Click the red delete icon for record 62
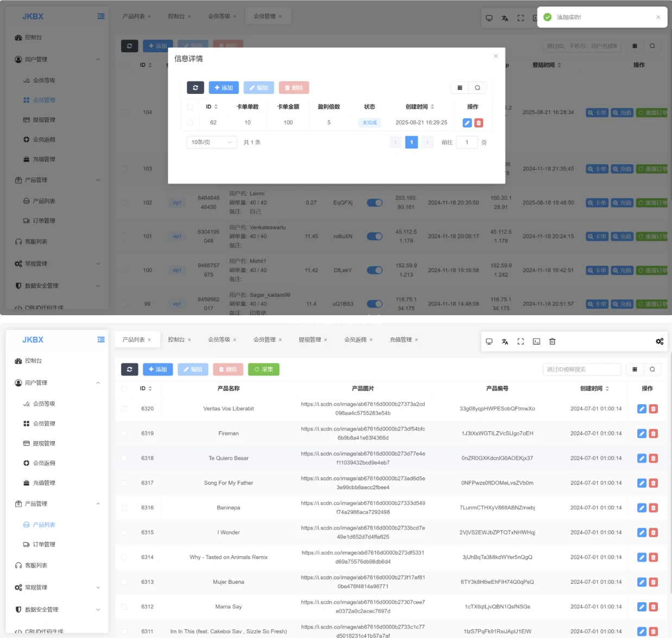The image size is (672, 638). point(479,123)
